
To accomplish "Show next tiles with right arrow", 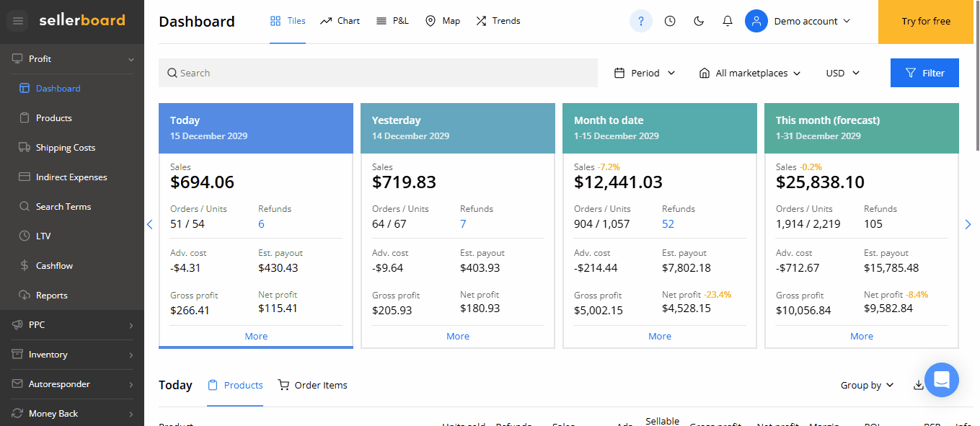I will coord(968,224).
